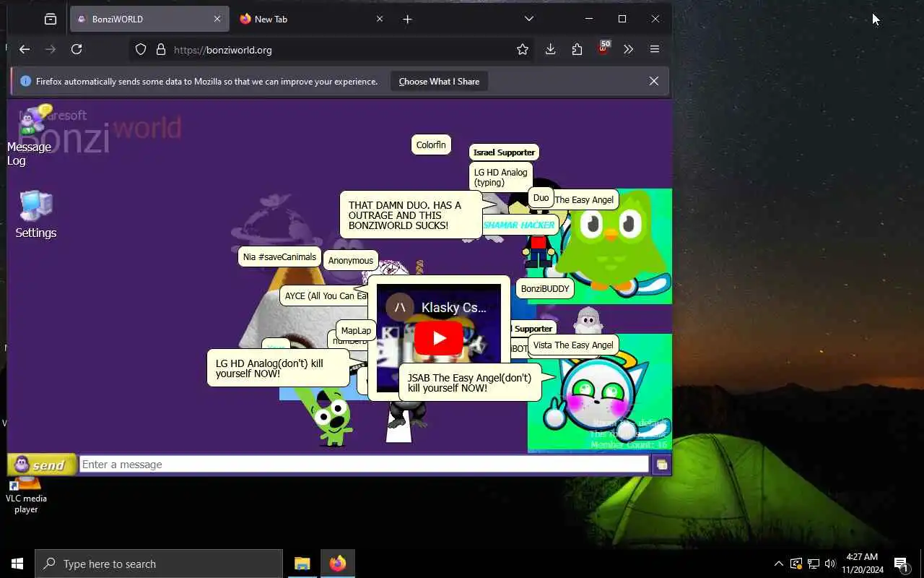Open the network tray icon
Viewport: 924px width, 578px height.
pos(813,564)
